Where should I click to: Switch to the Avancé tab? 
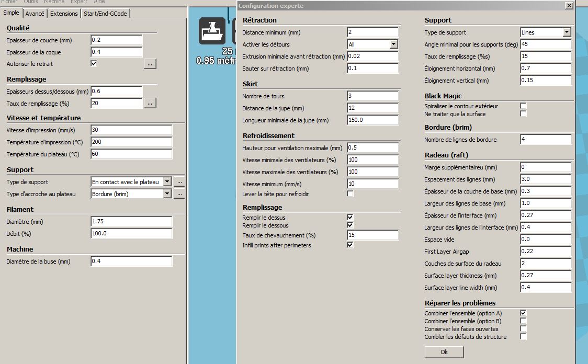point(35,14)
